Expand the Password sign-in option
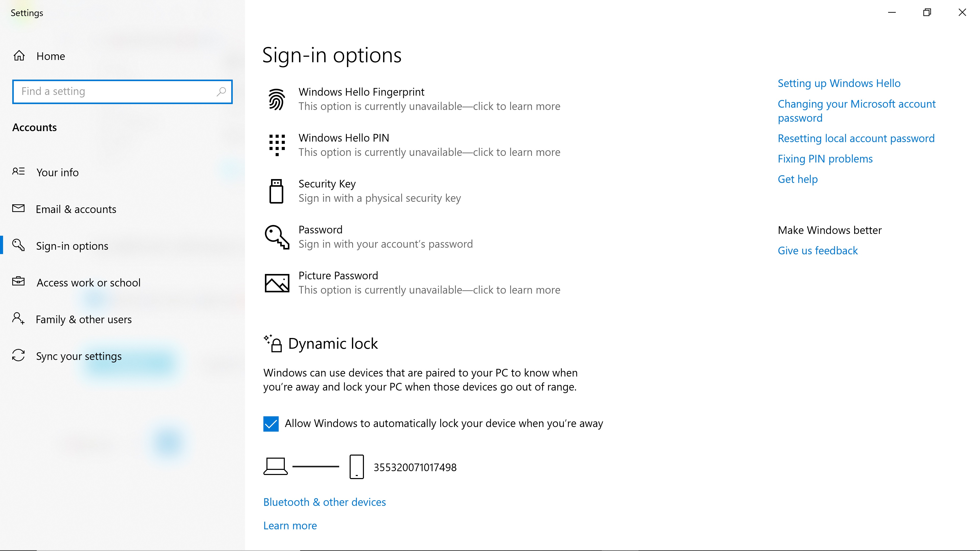This screenshot has height=551, width=980. [385, 237]
